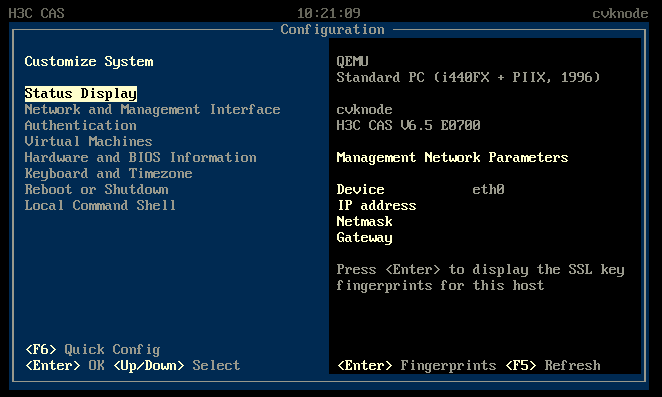Image resolution: width=662 pixels, height=397 pixels.
Task: Click the Management Network Parameters heading
Action: coord(453,158)
